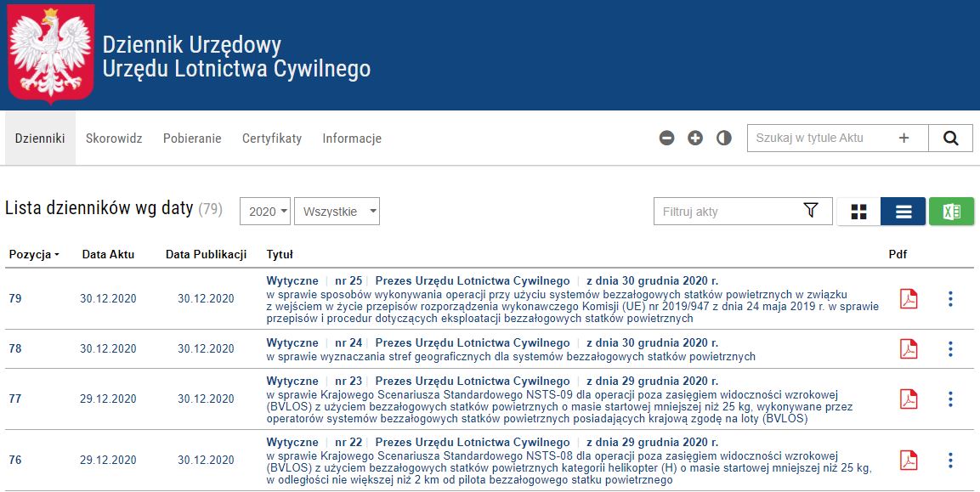
Task: Open PDF for position 76
Action: coord(908,460)
